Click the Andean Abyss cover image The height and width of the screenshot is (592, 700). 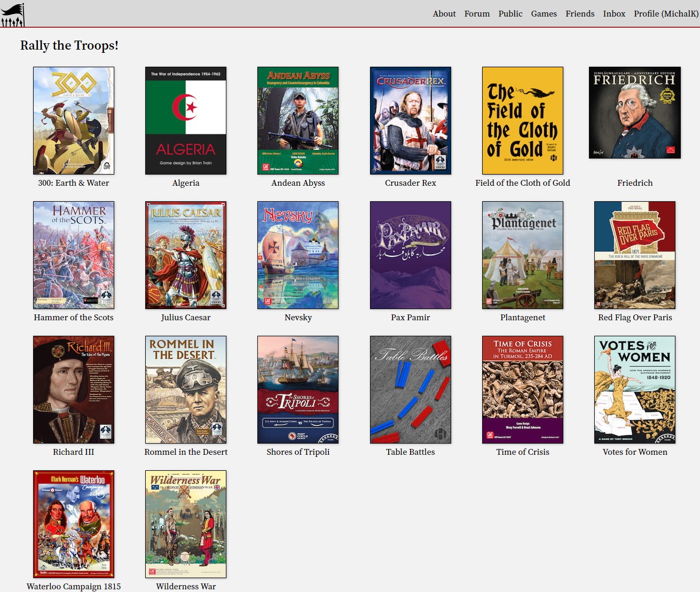tap(298, 121)
